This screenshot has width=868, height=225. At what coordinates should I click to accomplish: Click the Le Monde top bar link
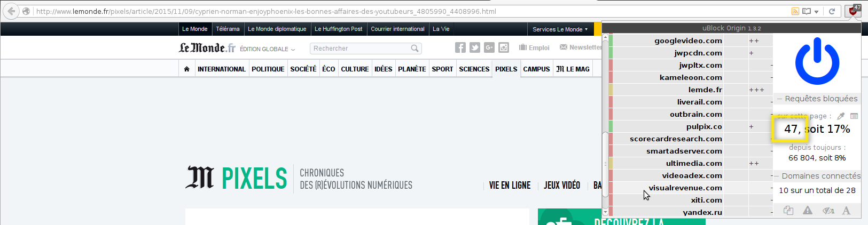(x=195, y=29)
